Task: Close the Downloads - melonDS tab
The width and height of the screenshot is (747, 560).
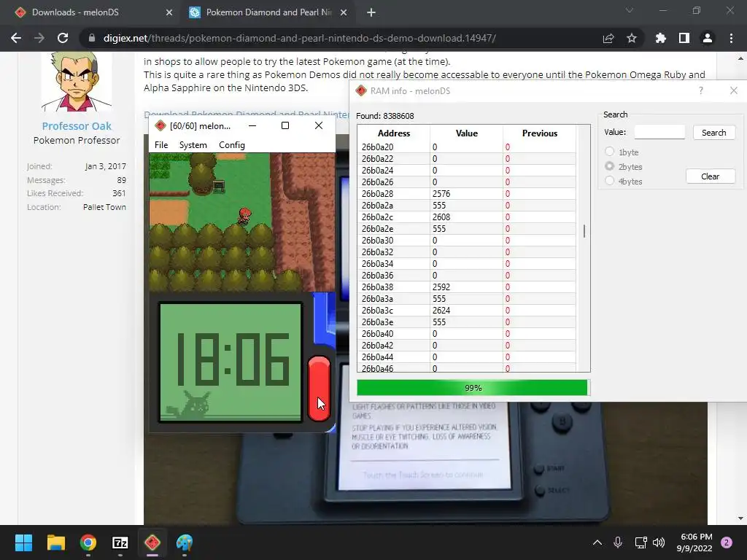Action: tap(169, 12)
